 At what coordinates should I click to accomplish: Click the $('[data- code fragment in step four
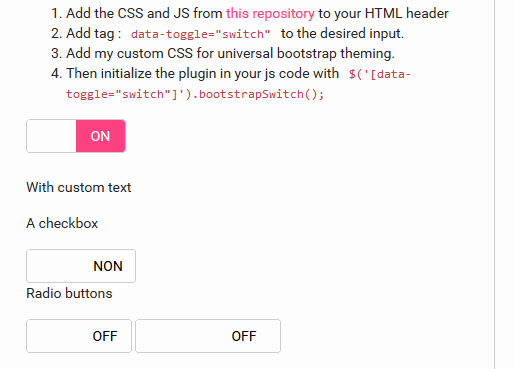(380, 74)
